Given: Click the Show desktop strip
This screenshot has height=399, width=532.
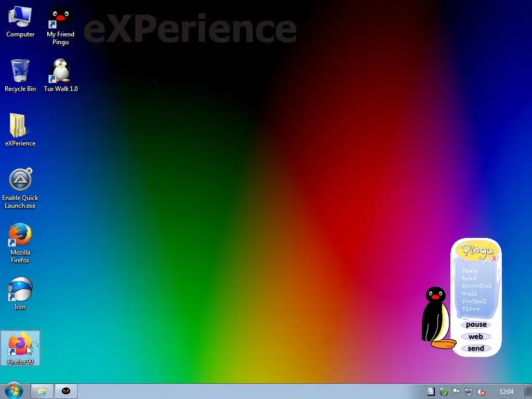Looking at the screenshot, I should [x=528, y=392].
